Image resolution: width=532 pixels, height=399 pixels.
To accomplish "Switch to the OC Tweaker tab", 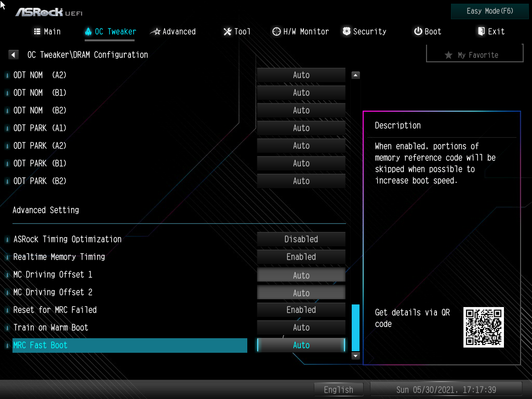I will coord(109,32).
